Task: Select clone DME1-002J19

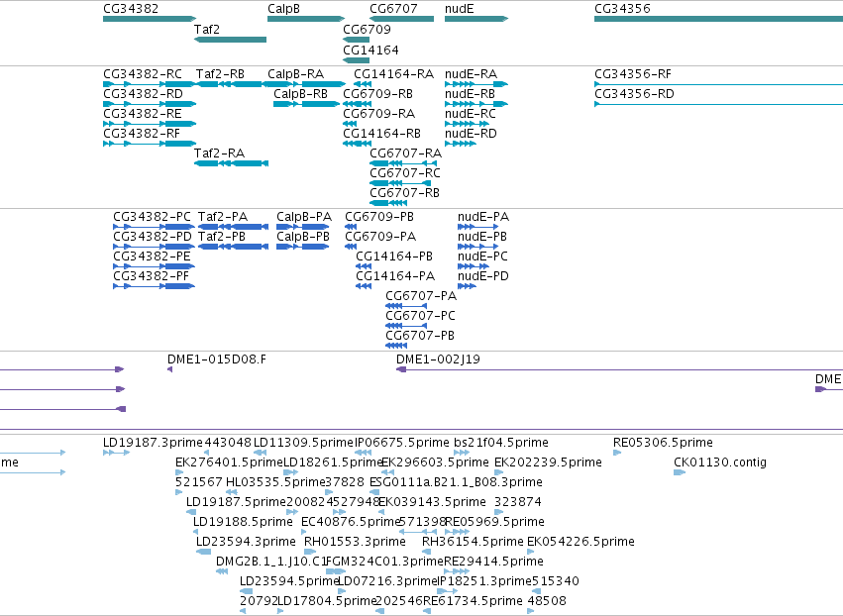Action: 438,359
